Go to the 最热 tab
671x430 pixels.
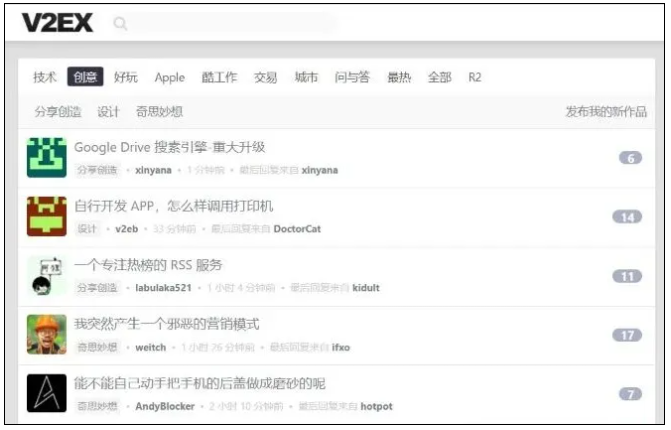point(399,77)
